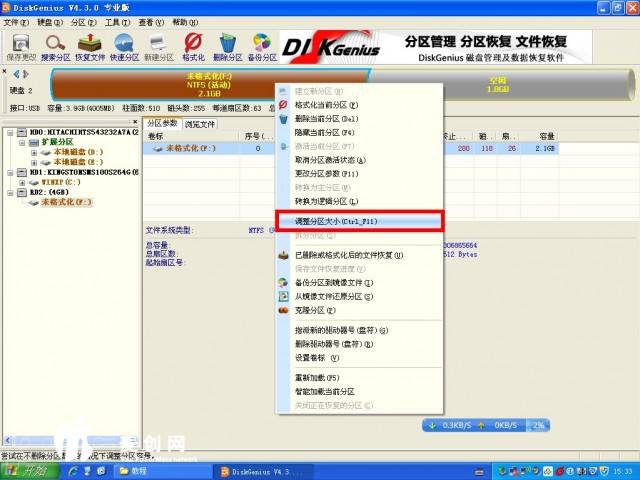The image size is (640, 480).
Task: Expand the 本地磁盘 (D:) tree node
Action: [33, 152]
